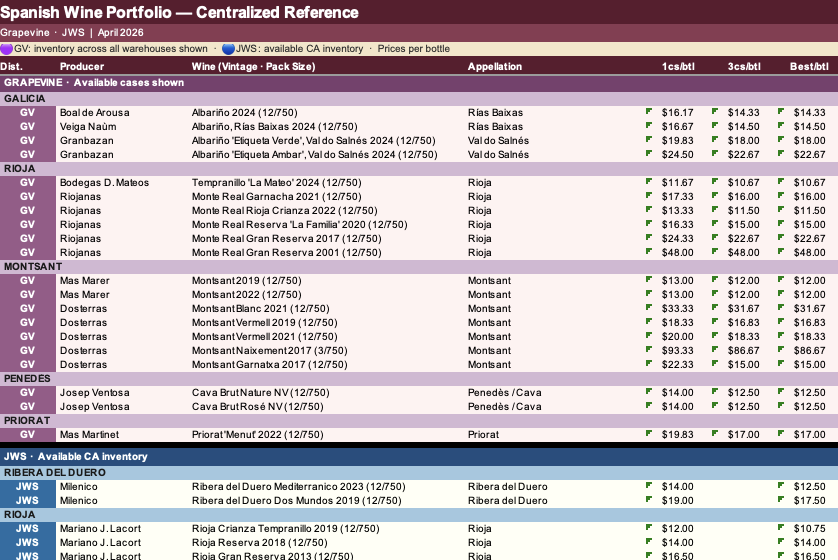Click the 'Rioja Reserva 2018 (12/750)' wine cell

[x=259, y=542]
